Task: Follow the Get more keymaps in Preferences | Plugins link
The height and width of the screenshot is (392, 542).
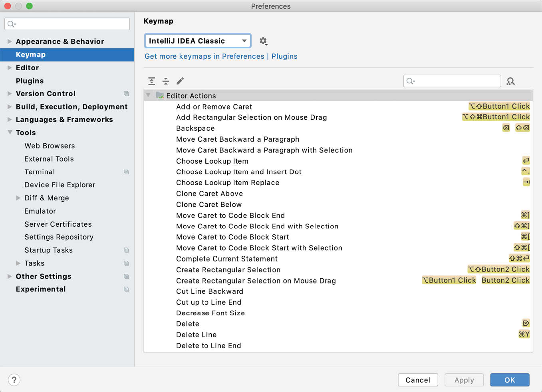Action: point(221,56)
